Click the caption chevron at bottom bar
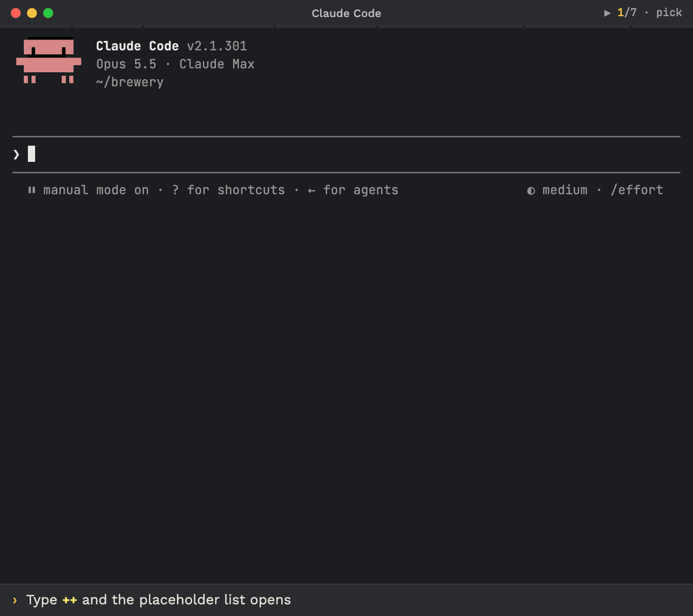This screenshot has width=693, height=616. pyautogui.click(x=14, y=600)
